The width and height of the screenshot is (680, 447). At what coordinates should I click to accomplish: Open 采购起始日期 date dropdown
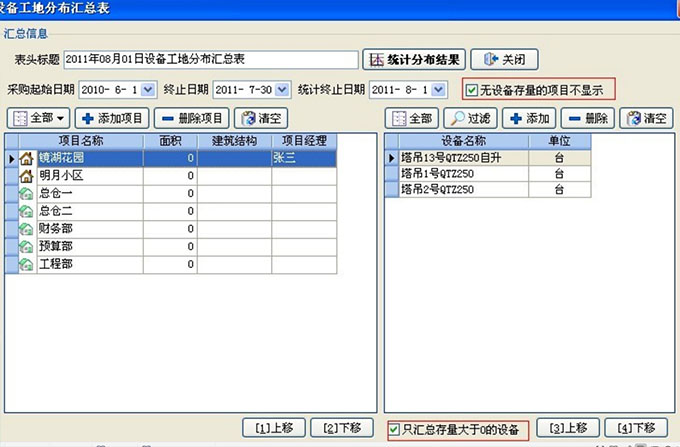(x=150, y=89)
